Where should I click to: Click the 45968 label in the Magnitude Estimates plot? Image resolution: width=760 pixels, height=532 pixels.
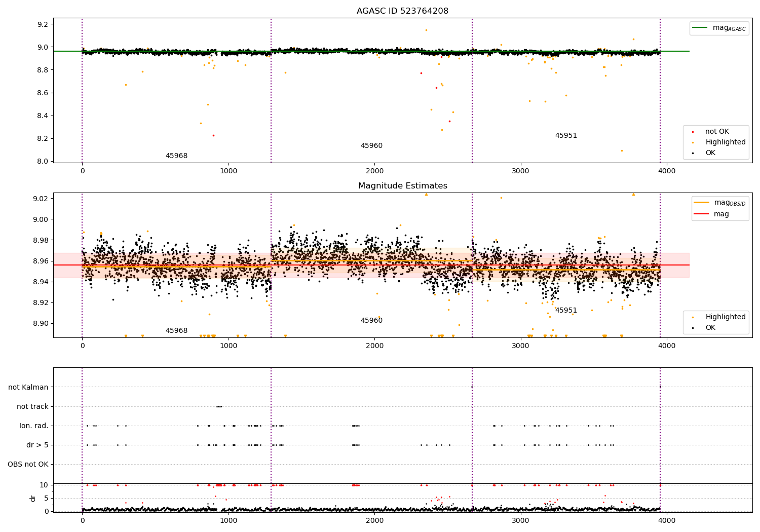coord(176,331)
